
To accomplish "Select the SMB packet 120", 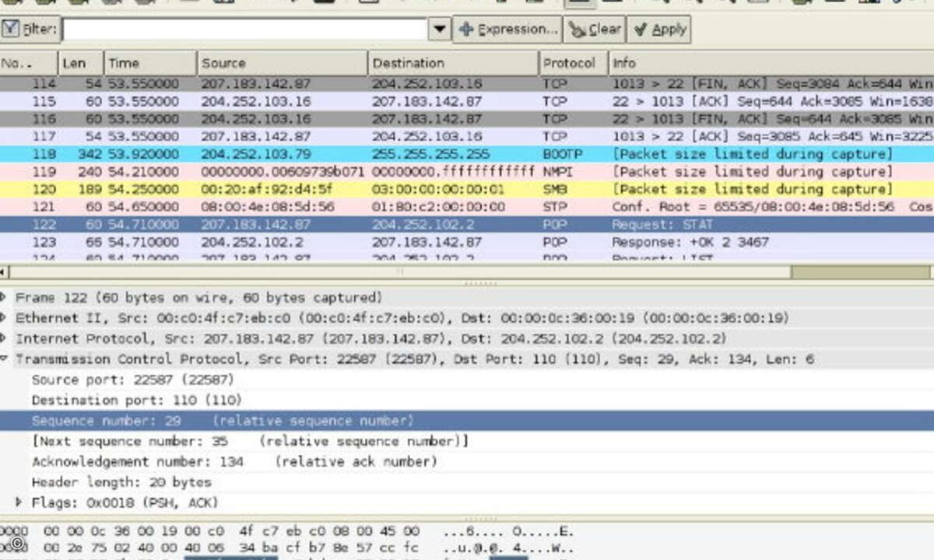I will click(467, 189).
